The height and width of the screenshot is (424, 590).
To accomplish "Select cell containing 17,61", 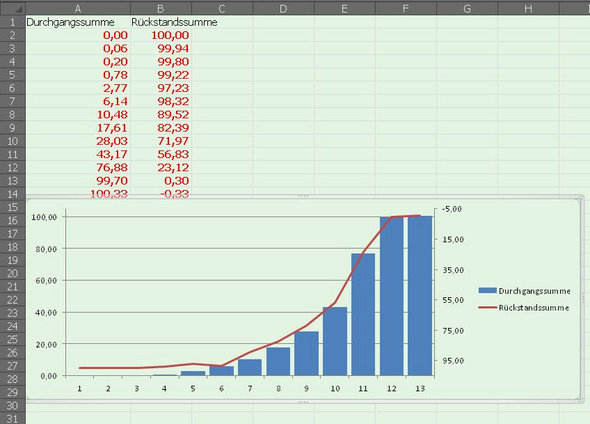I will (x=78, y=128).
